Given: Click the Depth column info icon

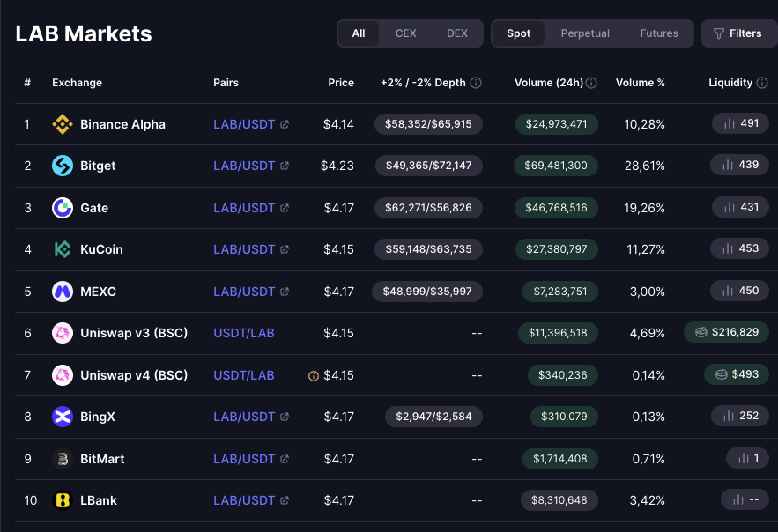Looking at the screenshot, I should 476,83.
